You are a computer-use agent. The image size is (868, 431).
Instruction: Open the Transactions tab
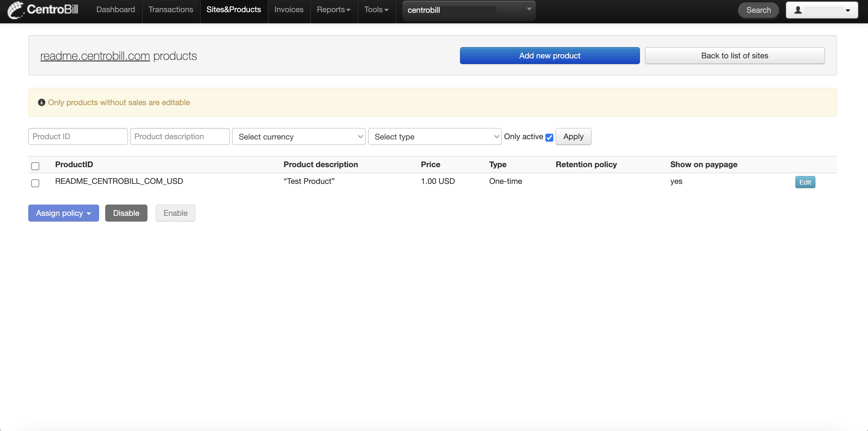(171, 9)
